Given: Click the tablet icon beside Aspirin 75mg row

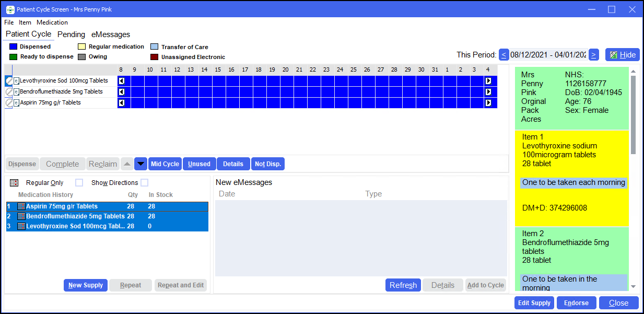Looking at the screenshot, I should click(x=9, y=103).
